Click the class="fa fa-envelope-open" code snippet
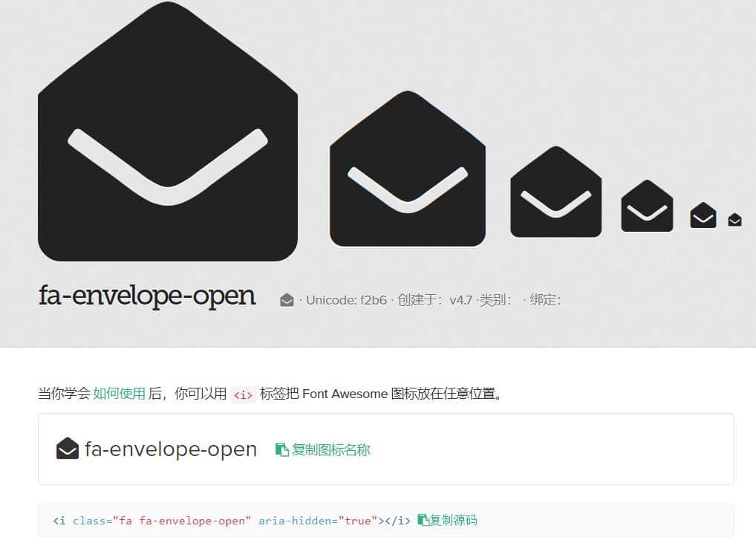The height and width of the screenshot is (540, 756). [x=162, y=521]
